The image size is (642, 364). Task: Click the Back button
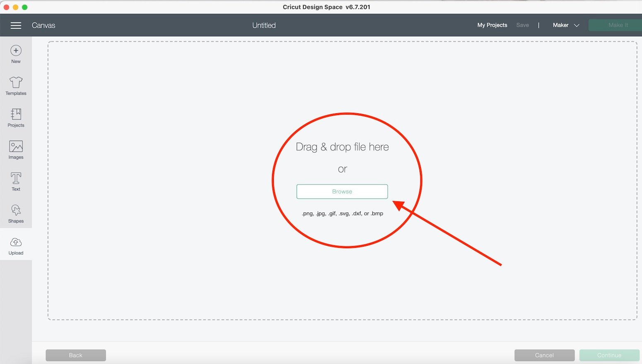click(76, 355)
